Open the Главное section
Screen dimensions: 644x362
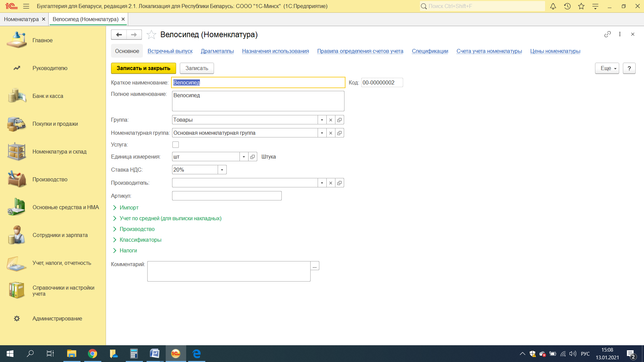[43, 40]
